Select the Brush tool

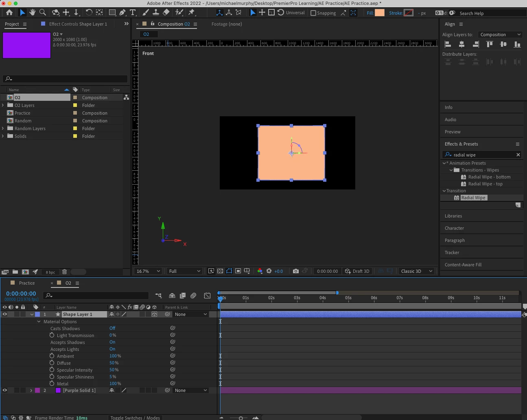pyautogui.click(x=145, y=13)
